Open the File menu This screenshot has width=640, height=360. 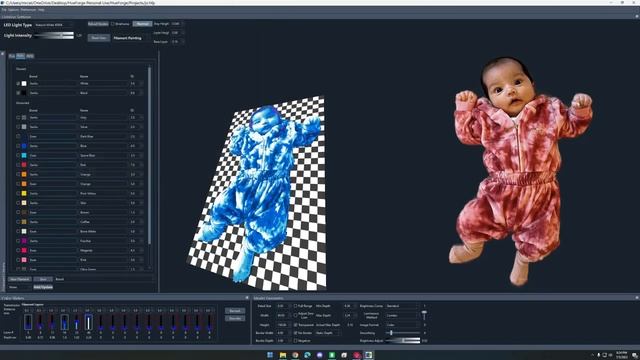coord(4,10)
